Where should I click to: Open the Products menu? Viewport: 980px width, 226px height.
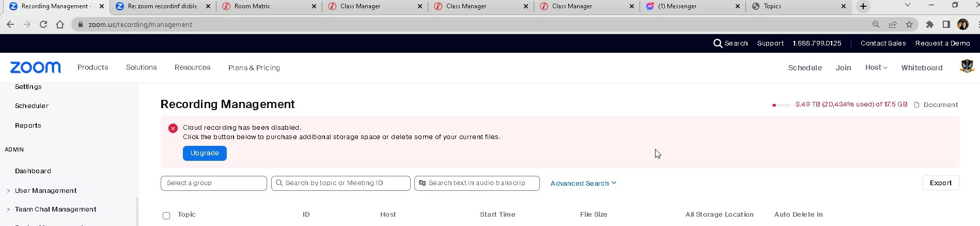[x=93, y=67]
